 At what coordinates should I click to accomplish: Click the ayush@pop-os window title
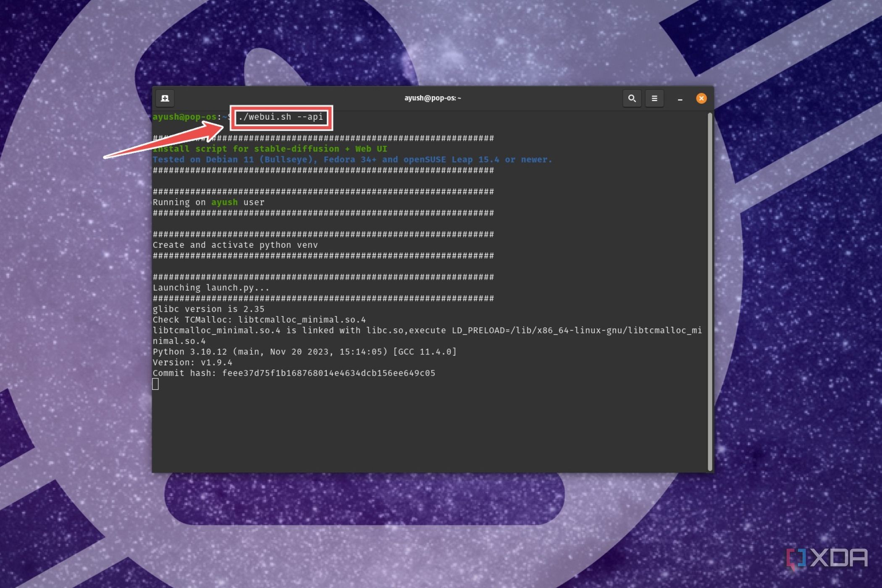pos(433,98)
